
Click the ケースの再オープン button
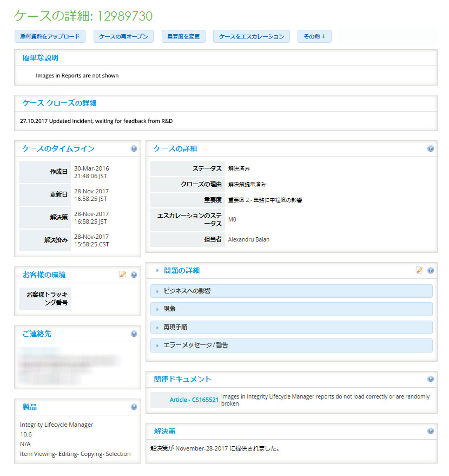click(123, 37)
